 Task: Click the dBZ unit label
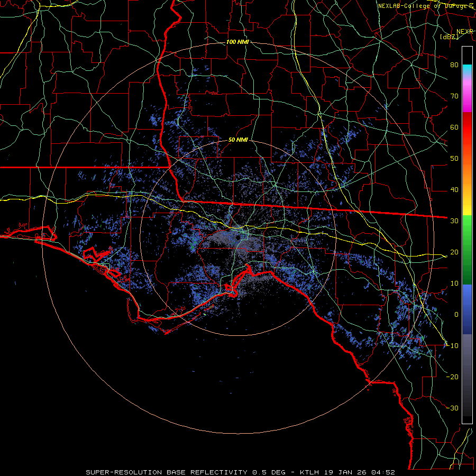pyautogui.click(x=450, y=36)
